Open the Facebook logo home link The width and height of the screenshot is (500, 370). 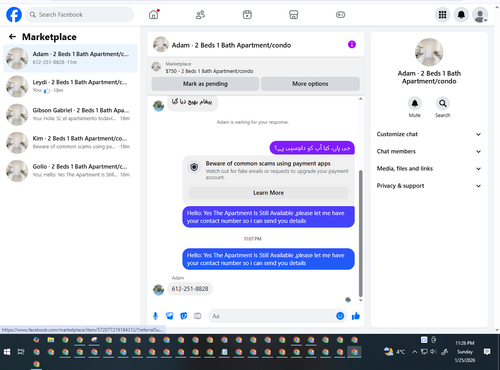(14, 15)
